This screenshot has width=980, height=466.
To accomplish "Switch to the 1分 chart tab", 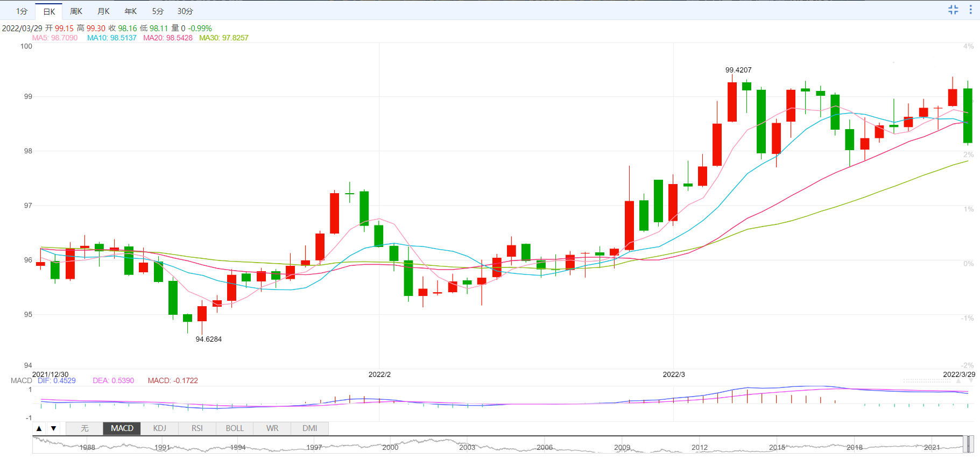I will tap(22, 11).
